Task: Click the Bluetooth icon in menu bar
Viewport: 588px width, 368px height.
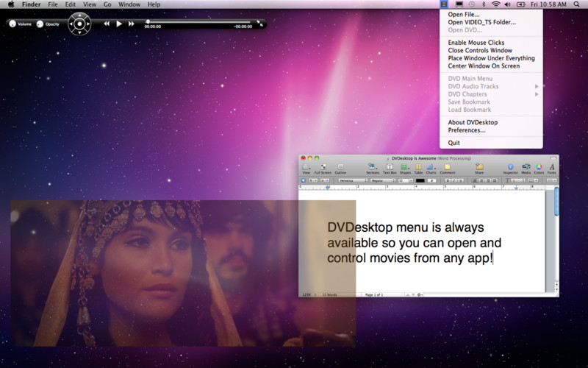Action: pyautogui.click(x=484, y=4)
